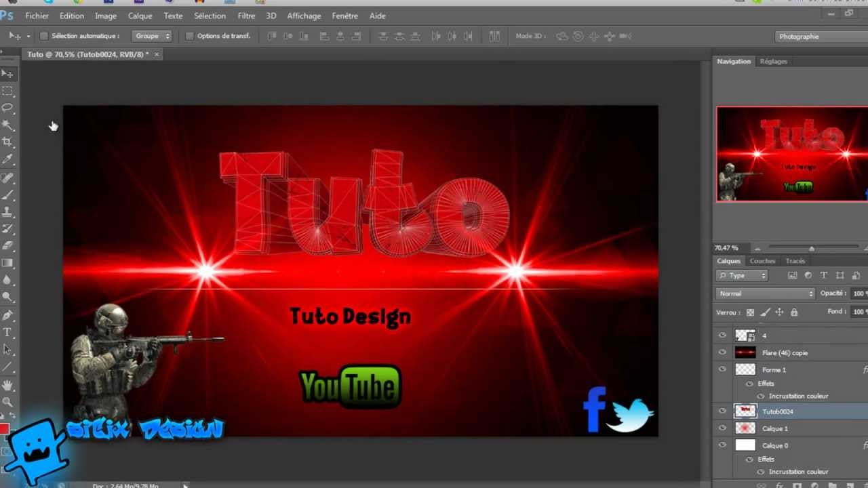Lock transparent pixels checkerboard icon
The height and width of the screenshot is (488, 868).
point(750,312)
